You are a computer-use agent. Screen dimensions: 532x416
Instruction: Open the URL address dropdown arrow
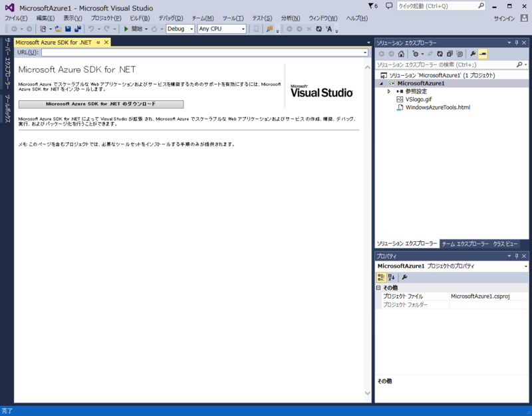coord(365,52)
